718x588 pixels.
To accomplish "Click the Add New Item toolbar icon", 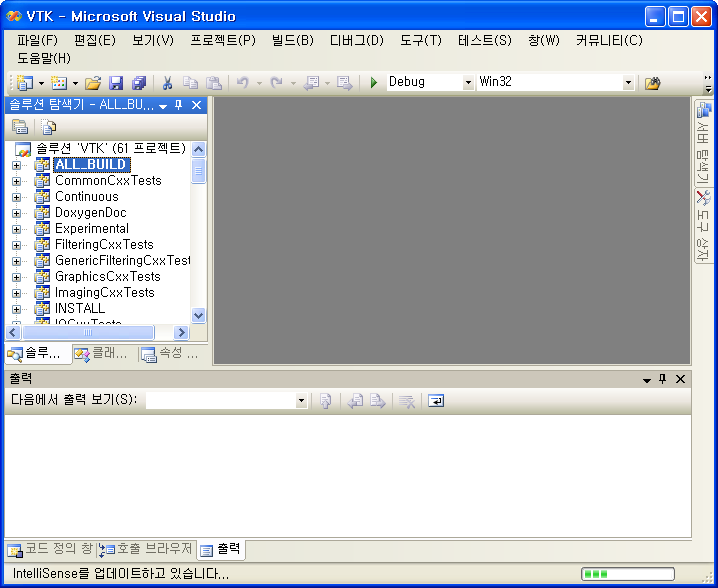I will pos(59,83).
